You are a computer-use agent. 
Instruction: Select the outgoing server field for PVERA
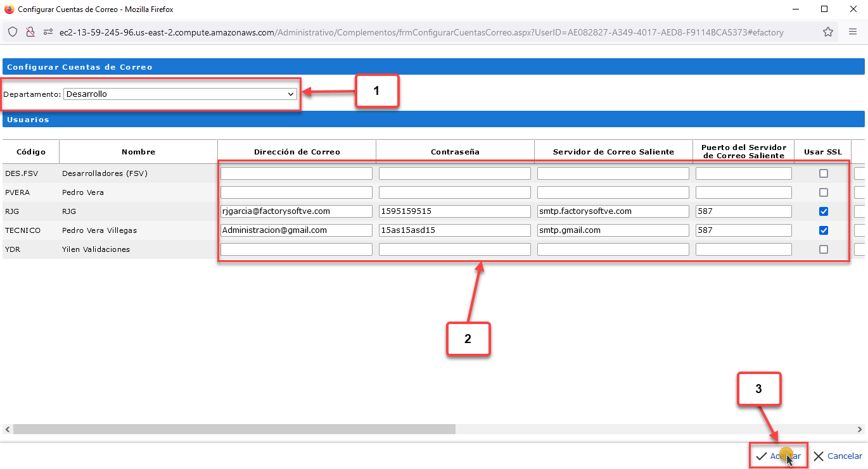coord(613,192)
